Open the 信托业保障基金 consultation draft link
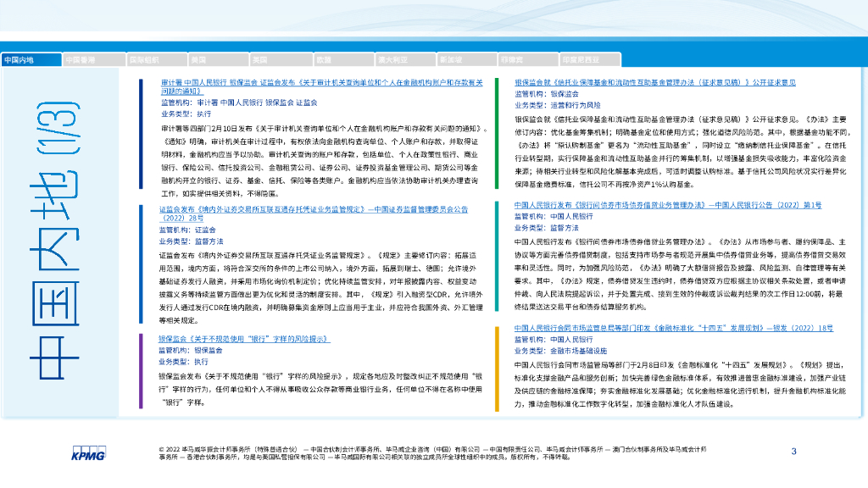868x488 pixels. click(655, 82)
